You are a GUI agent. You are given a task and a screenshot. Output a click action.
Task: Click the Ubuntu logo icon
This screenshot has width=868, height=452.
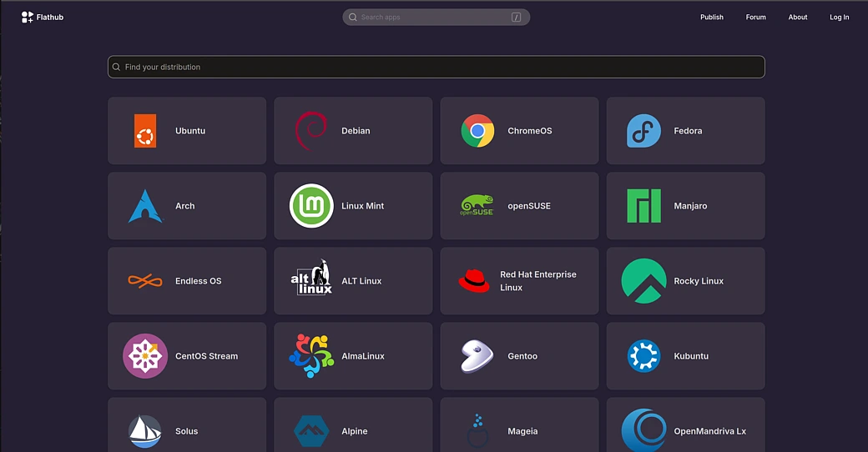[x=145, y=131]
